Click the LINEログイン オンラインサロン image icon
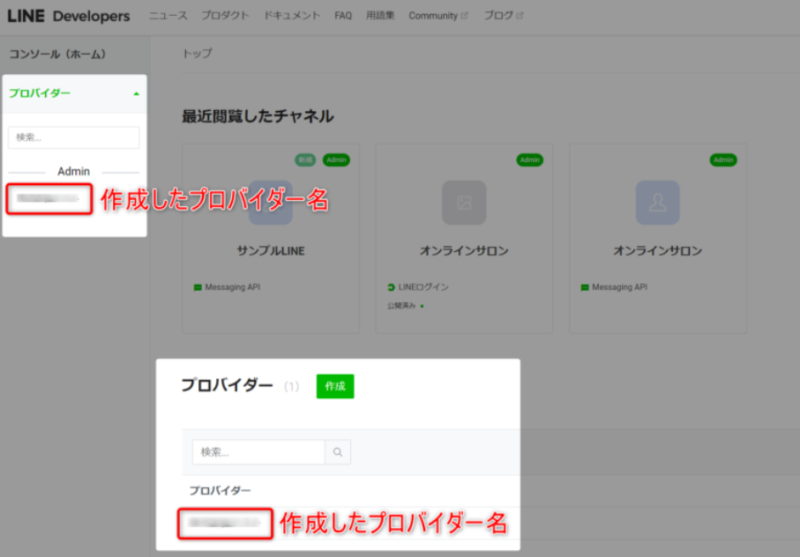 pos(464,202)
